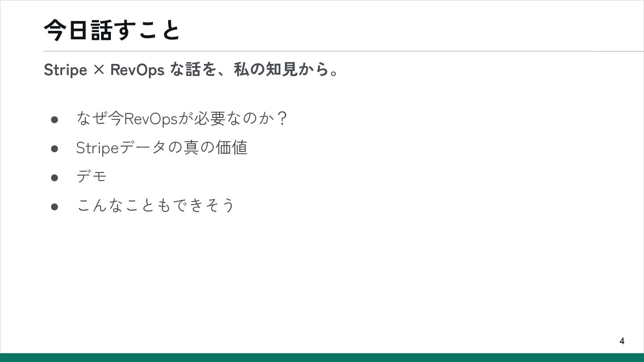This screenshot has height=362, width=644.
Task: Click the bullet dot before なぜ今RevOps
Action: point(55,120)
